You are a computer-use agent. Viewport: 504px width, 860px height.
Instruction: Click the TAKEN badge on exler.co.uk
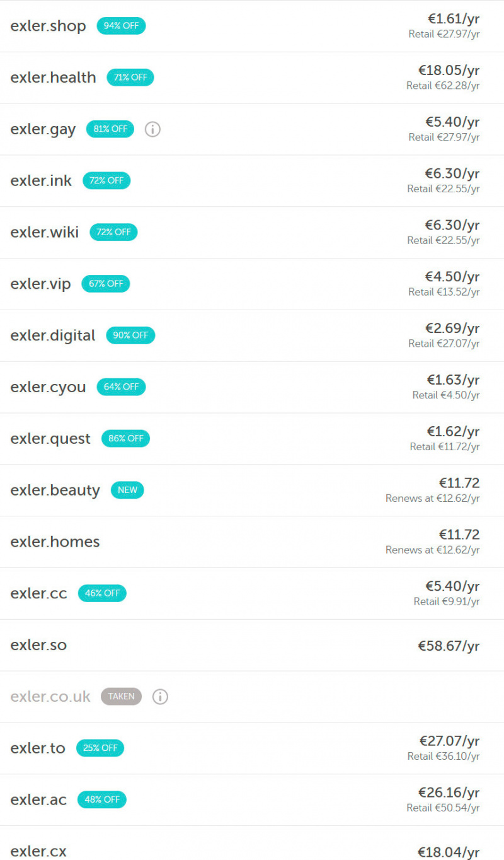[x=122, y=697]
